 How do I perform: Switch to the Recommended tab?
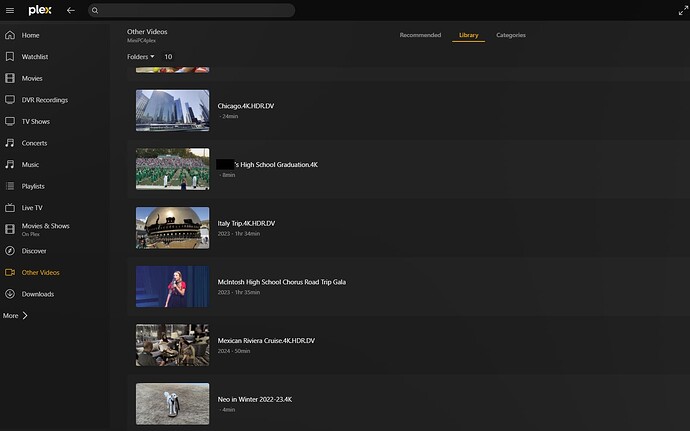[420, 35]
